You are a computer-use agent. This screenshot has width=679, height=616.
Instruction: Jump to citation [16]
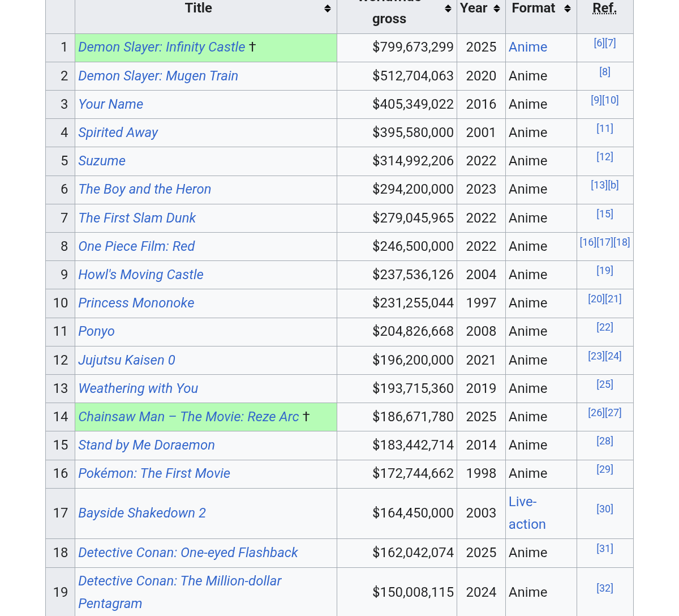click(588, 242)
